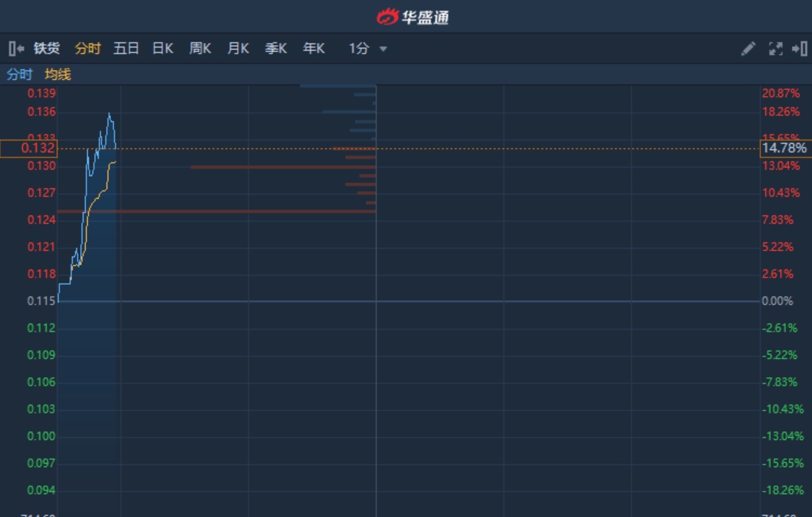Open the 年K chart tab
The height and width of the screenshot is (517, 812).
click(314, 49)
